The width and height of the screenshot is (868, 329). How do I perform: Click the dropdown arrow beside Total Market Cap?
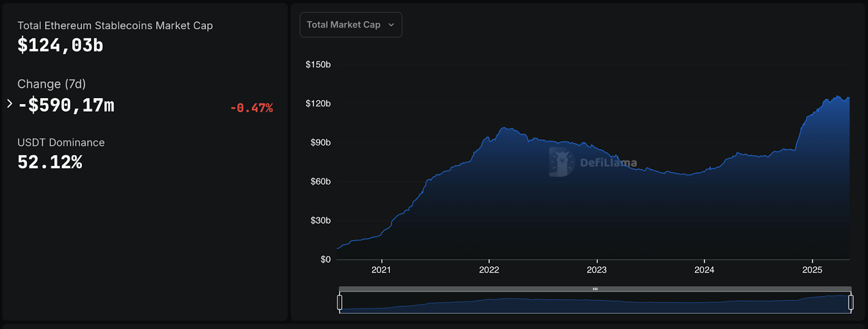(x=391, y=25)
